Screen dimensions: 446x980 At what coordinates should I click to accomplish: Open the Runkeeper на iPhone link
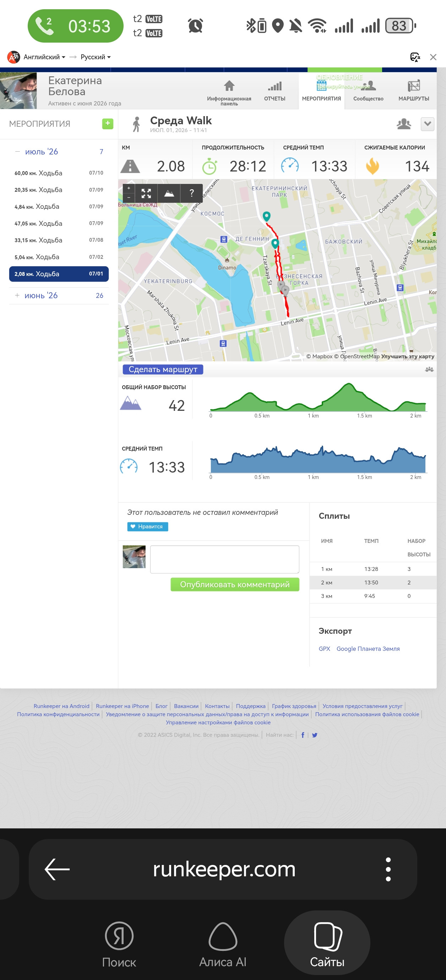[122, 706]
